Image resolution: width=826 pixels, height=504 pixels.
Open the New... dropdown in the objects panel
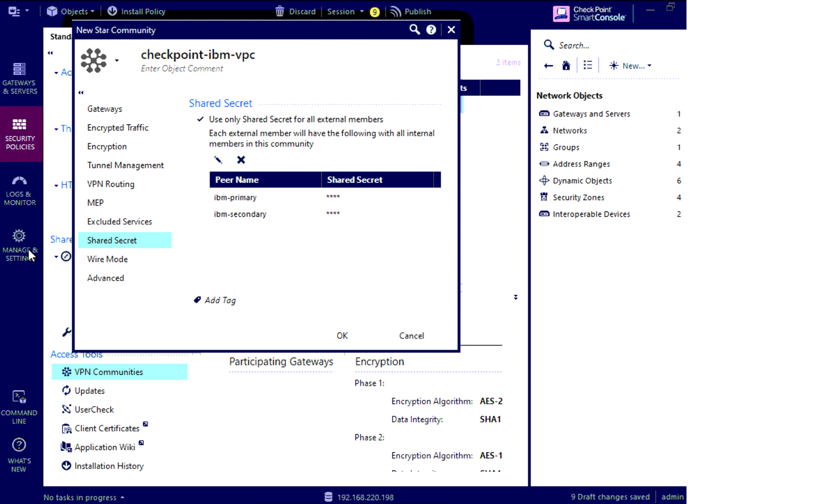point(631,66)
